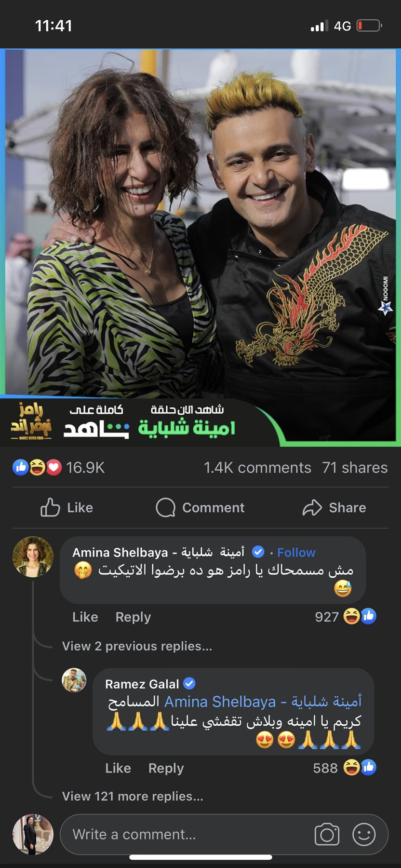Open reactions list showing 16.9K

(x=58, y=467)
